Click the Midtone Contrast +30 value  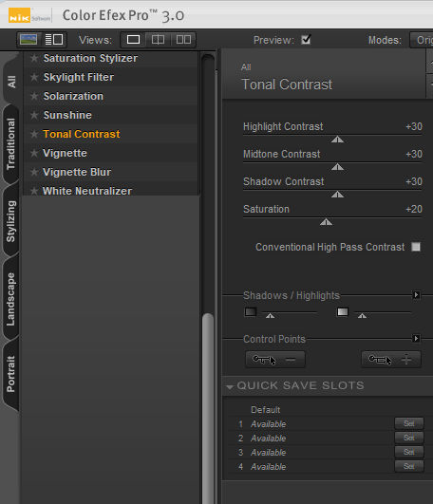pyautogui.click(x=414, y=154)
